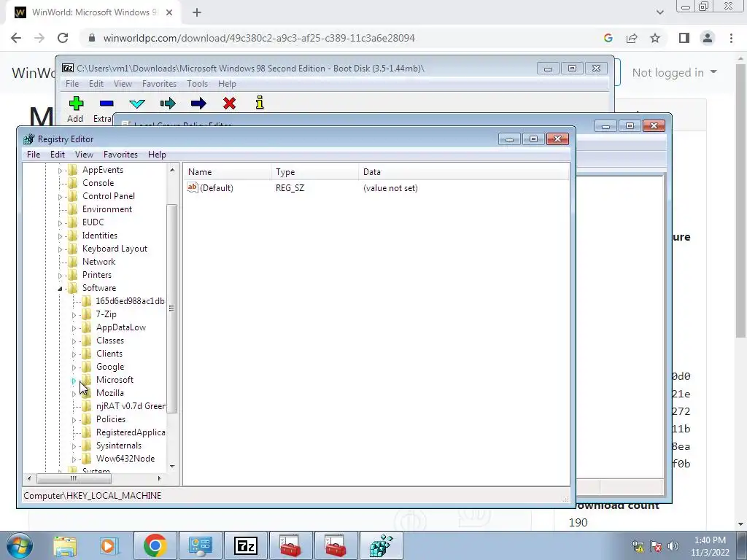The image size is (747, 560).
Task: Open the Not logged in dropdown
Action: [x=674, y=72]
